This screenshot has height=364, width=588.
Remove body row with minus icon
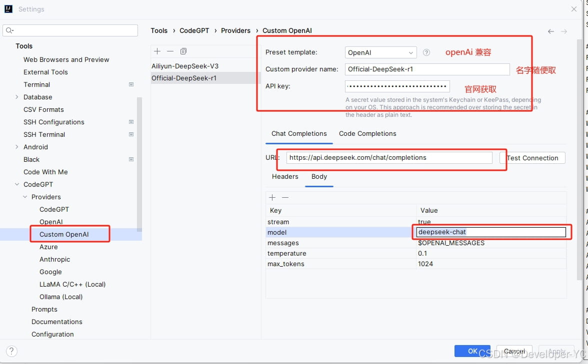click(x=285, y=198)
